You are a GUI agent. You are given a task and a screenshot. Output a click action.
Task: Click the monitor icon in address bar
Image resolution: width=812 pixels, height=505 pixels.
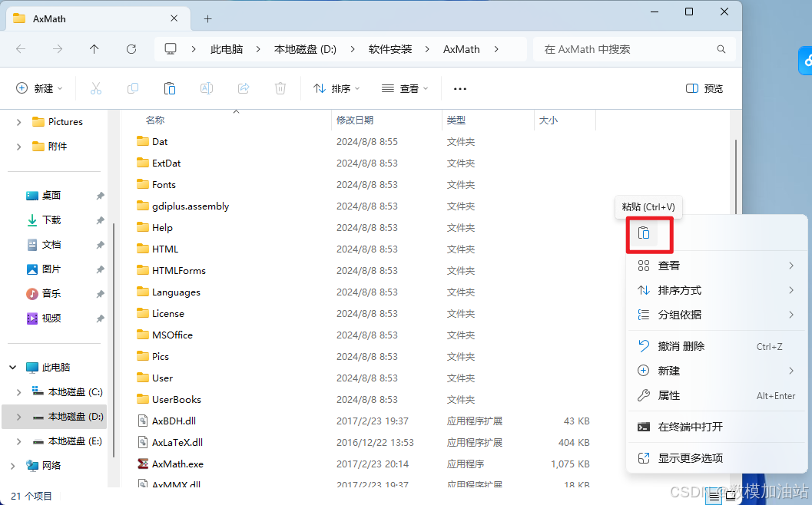pyautogui.click(x=171, y=49)
